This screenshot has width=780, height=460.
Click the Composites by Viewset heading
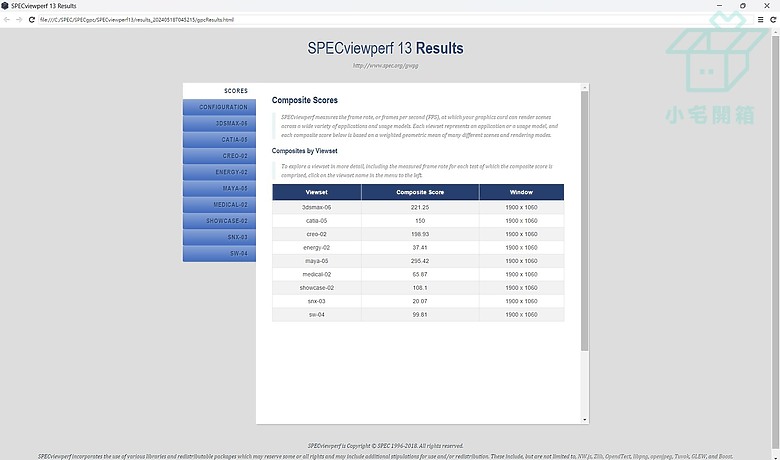304,151
